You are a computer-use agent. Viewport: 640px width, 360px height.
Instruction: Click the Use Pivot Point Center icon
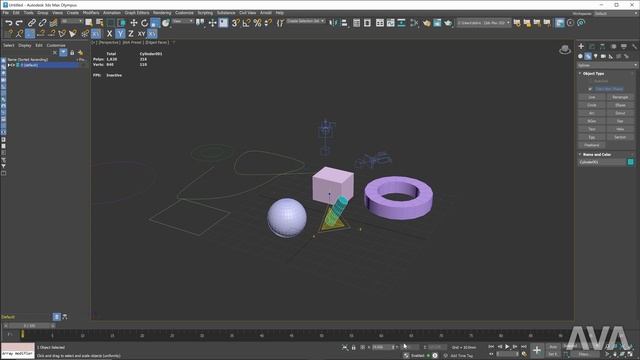tap(200, 23)
